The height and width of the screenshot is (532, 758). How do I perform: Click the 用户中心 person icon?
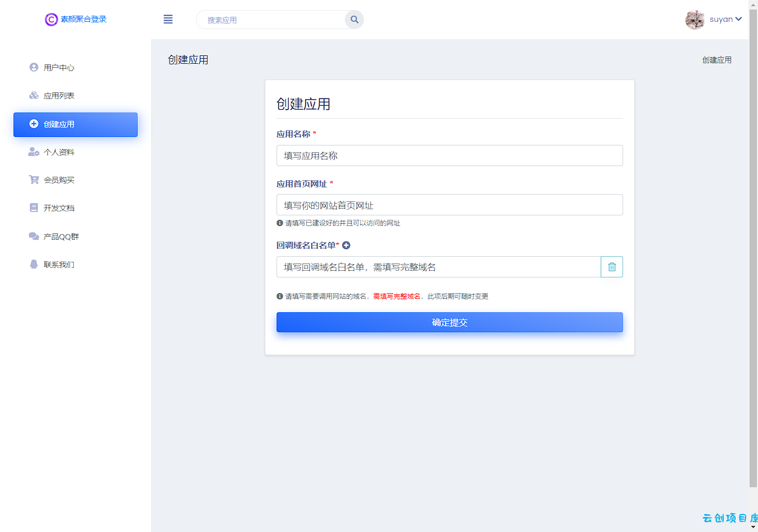(x=34, y=67)
